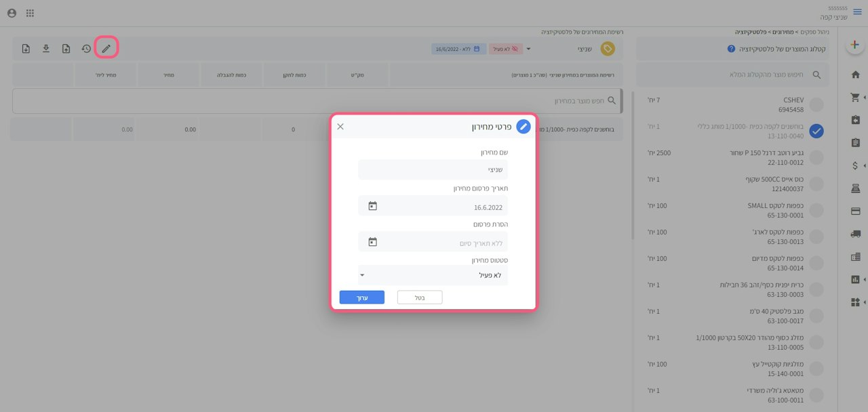Click the upload file icon in toolbar
The height and width of the screenshot is (412, 868).
pos(66,48)
